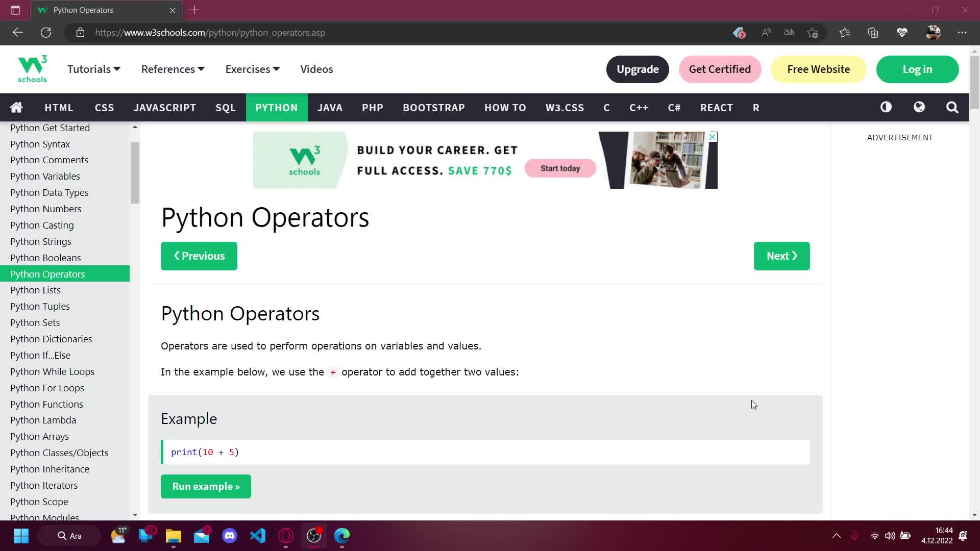Open a new browser tab
The height and width of the screenshot is (551, 980).
194,10
